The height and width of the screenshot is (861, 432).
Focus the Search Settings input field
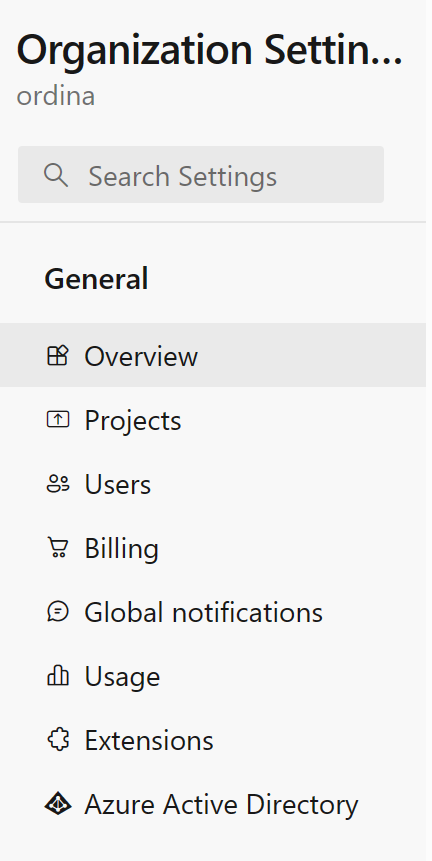[201, 175]
